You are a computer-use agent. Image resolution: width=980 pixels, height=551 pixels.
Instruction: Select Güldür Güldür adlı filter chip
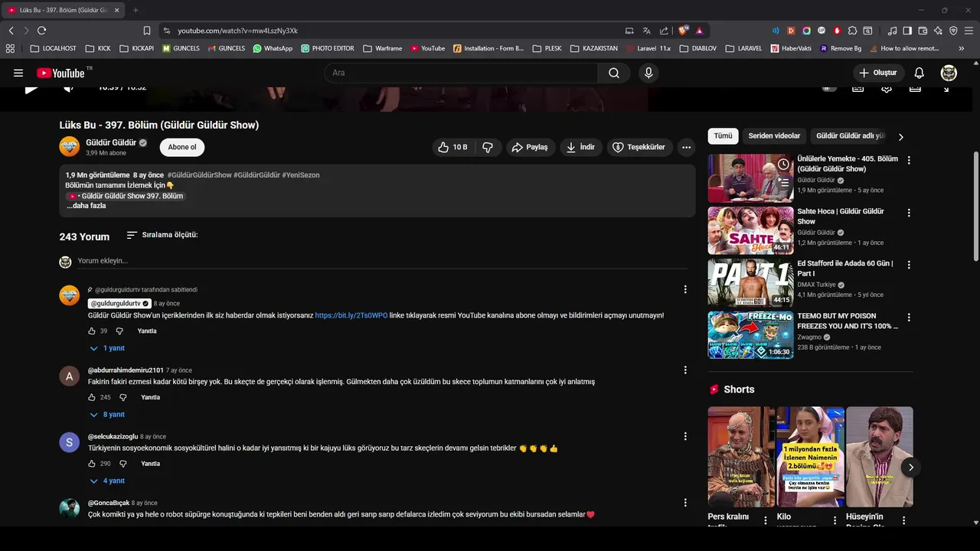pos(849,136)
